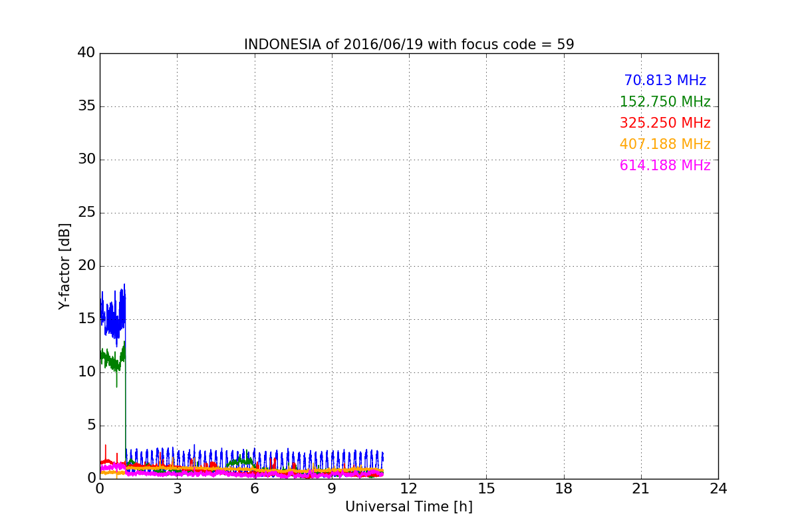Screen dimensions: 798x532
Task: Click the blue 70.813 MHz noisy burst before 1h
Action: point(113,316)
